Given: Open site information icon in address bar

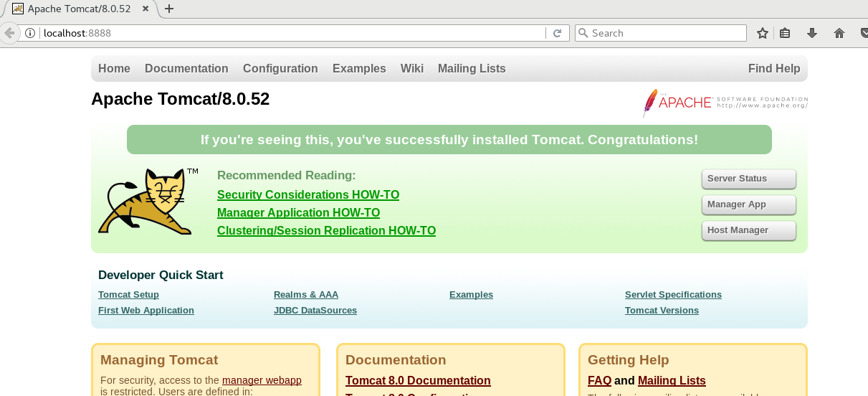Looking at the screenshot, I should tap(30, 33).
